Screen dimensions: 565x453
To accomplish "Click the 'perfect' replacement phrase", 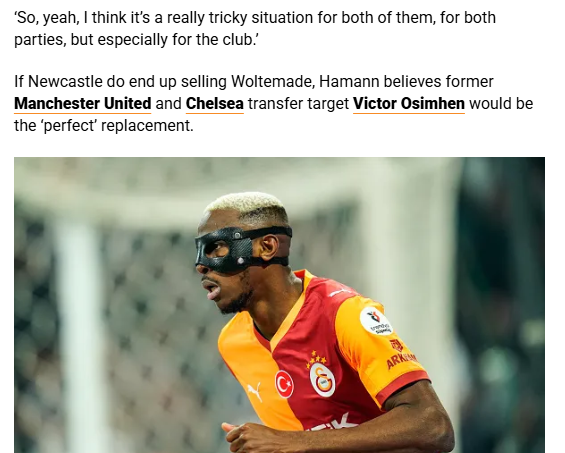I will click(118, 126).
